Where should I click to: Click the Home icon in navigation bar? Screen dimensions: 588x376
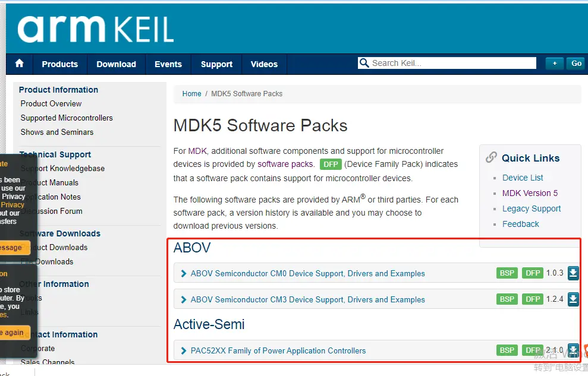click(20, 64)
